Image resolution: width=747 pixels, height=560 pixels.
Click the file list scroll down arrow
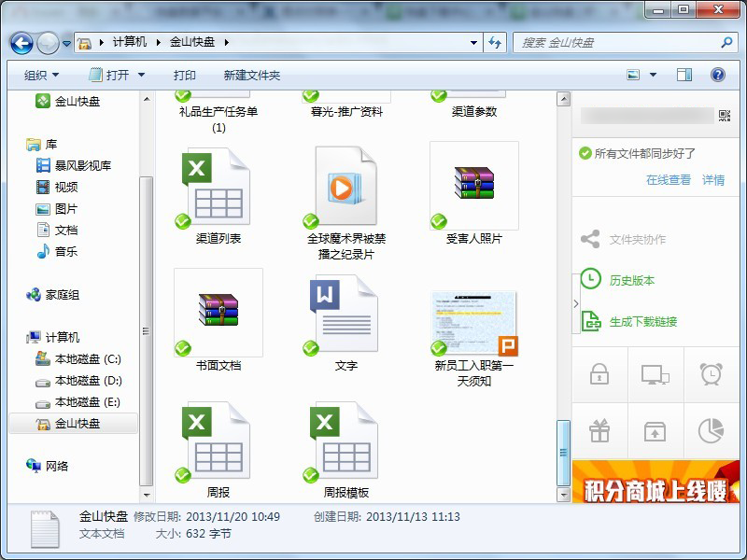(563, 495)
